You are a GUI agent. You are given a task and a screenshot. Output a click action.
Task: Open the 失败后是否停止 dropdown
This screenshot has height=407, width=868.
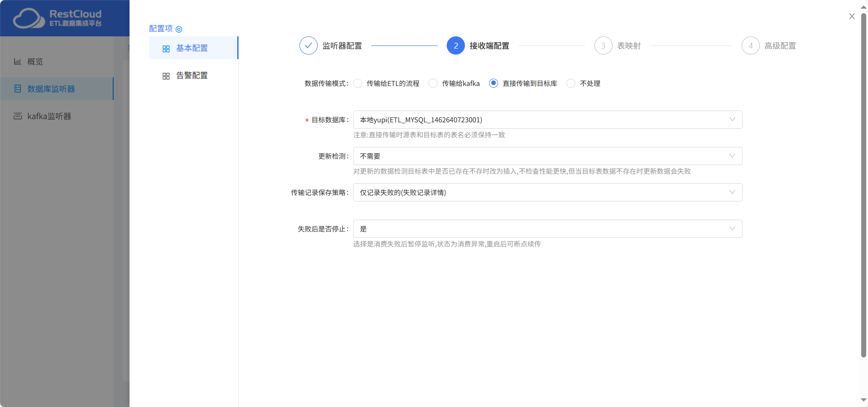pos(548,229)
